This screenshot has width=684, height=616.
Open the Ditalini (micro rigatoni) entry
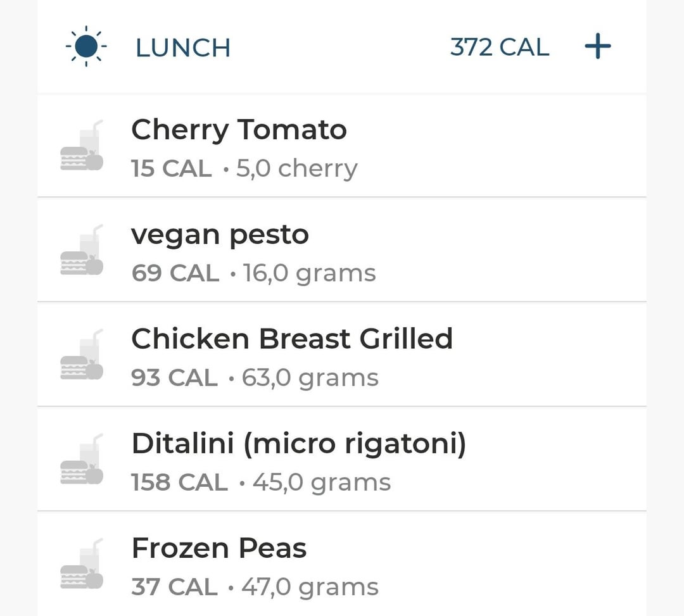(x=342, y=458)
